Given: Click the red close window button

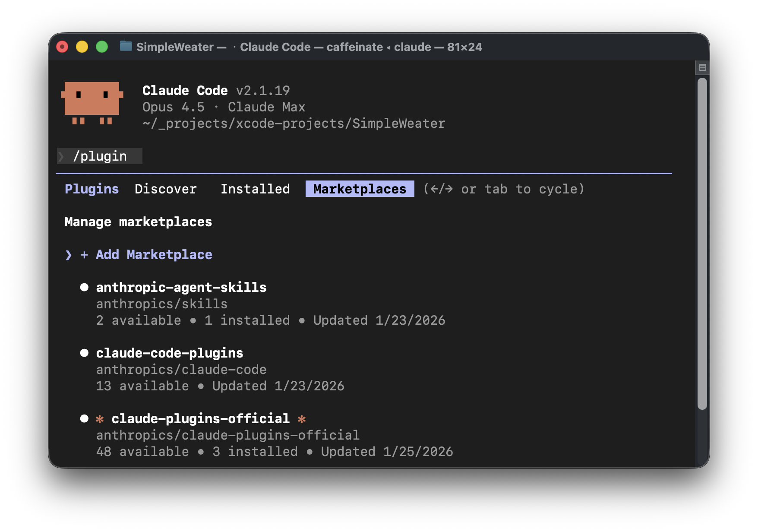Looking at the screenshot, I should tap(62, 47).
